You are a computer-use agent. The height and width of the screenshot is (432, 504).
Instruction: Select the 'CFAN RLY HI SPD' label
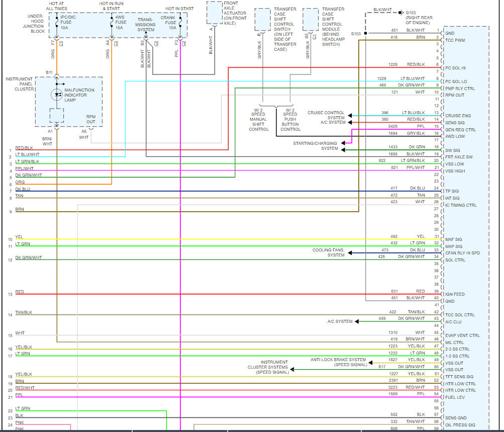462,253
